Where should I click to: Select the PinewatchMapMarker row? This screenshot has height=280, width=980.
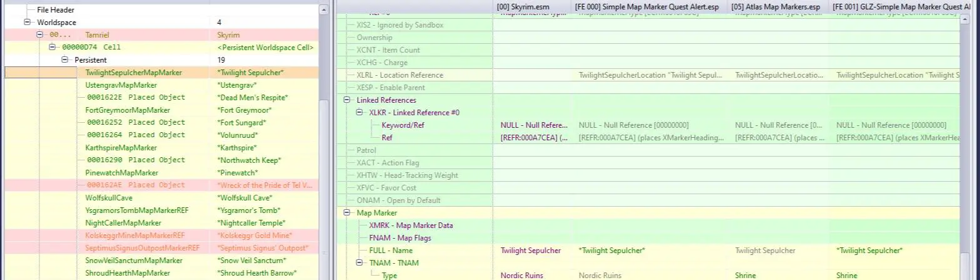point(161,173)
